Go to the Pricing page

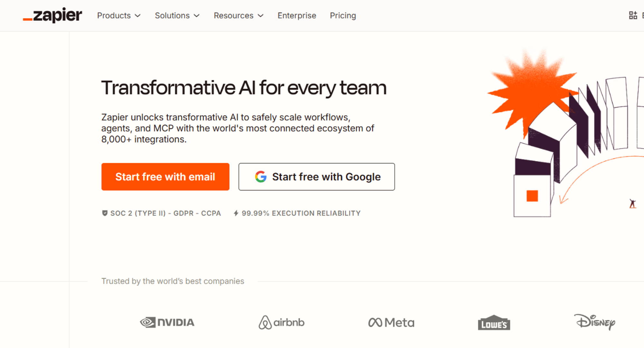point(343,15)
